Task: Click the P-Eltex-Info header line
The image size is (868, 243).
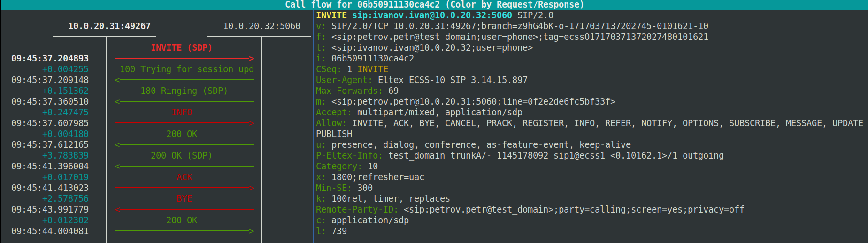Action: 519,156
